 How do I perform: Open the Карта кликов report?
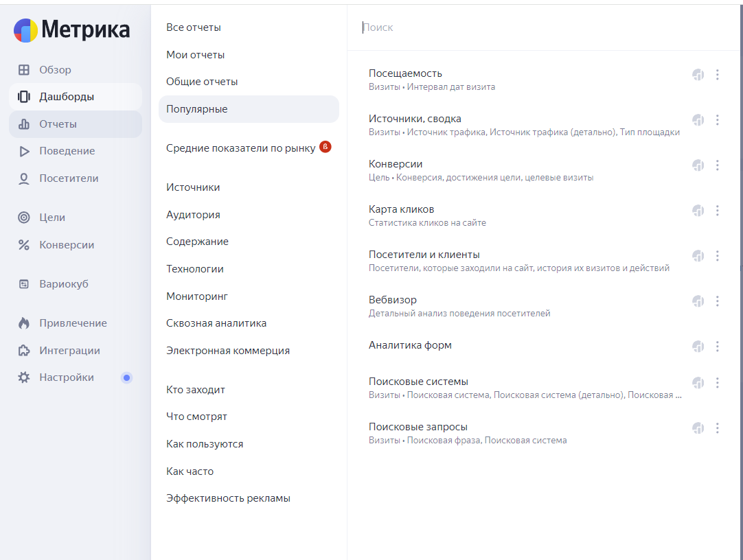pos(401,209)
